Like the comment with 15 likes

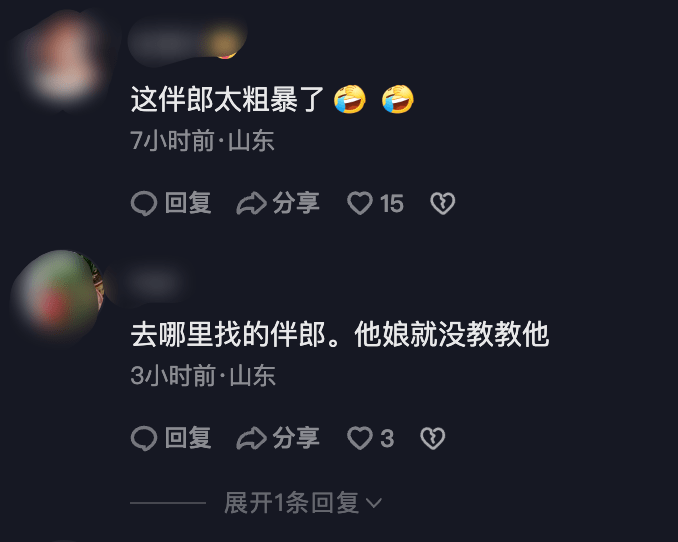[360, 203]
